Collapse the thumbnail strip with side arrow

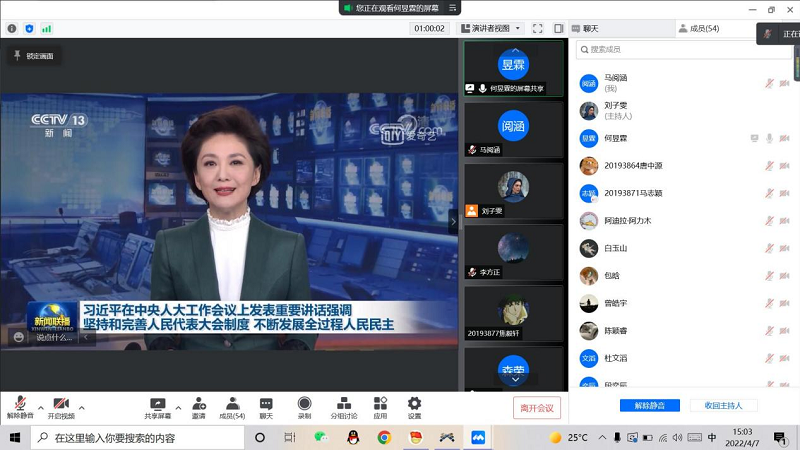(x=453, y=221)
